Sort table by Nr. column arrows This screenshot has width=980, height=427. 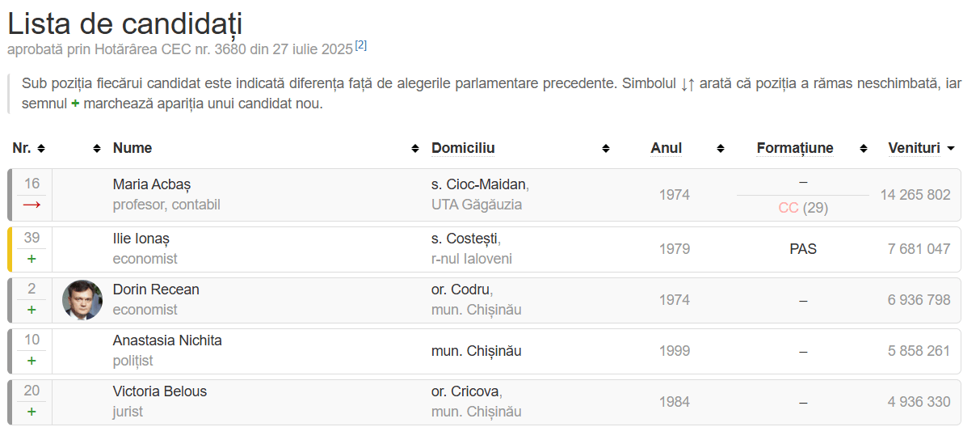click(41, 149)
